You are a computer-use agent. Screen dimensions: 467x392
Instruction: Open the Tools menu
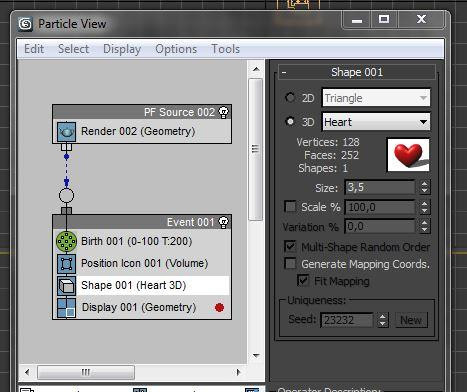click(x=226, y=49)
